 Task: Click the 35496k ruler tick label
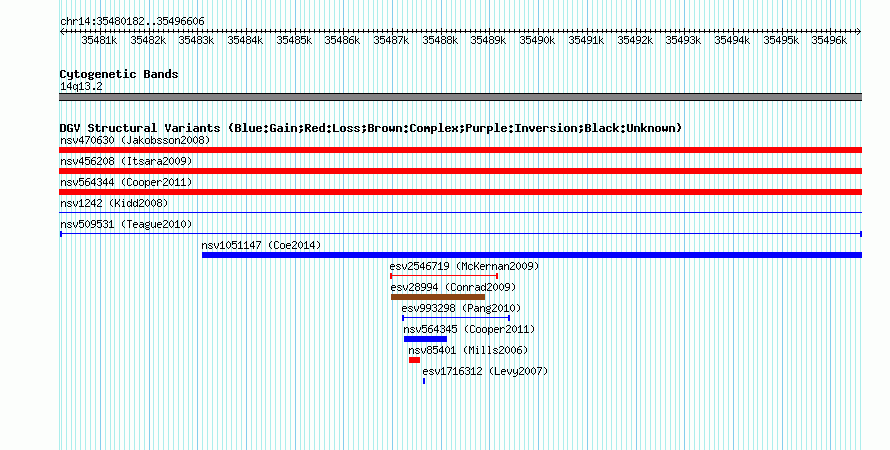point(829,40)
